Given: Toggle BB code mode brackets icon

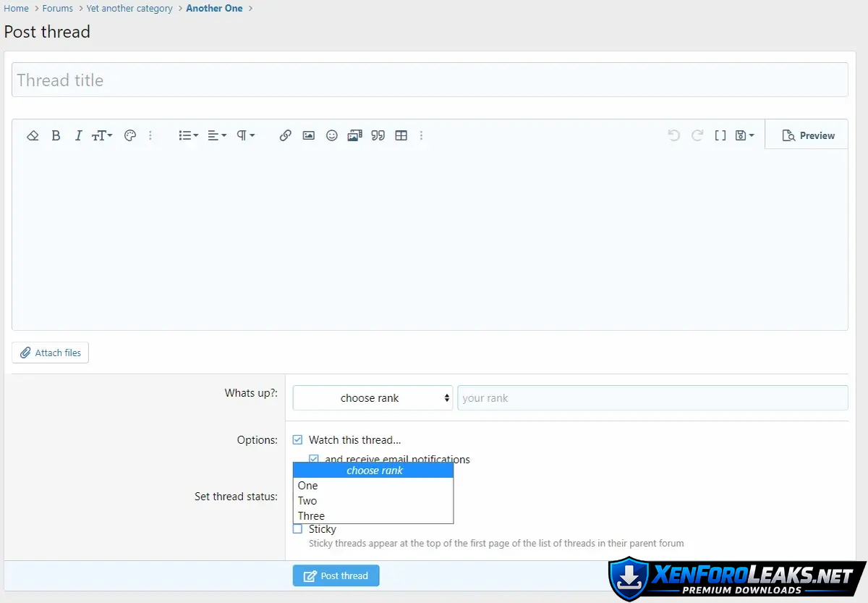Looking at the screenshot, I should pyautogui.click(x=720, y=135).
